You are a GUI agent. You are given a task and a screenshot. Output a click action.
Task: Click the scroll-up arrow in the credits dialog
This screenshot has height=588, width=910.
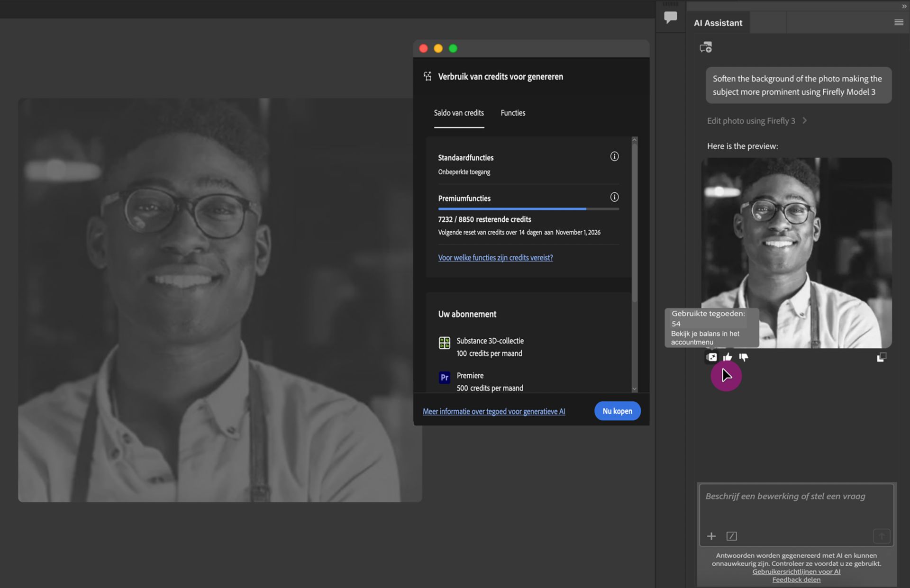tap(634, 140)
